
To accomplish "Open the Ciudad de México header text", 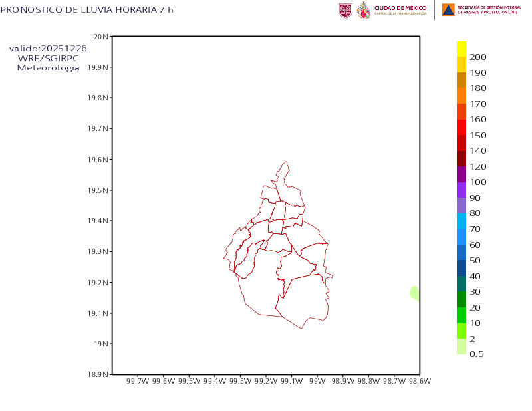I will 400,9.
